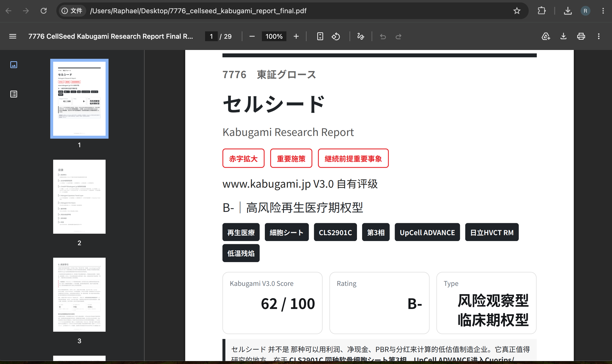Click the 第3相 dark tag

(376, 232)
